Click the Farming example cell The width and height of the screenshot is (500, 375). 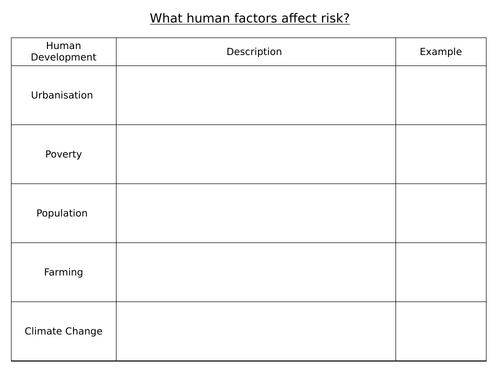point(441,272)
